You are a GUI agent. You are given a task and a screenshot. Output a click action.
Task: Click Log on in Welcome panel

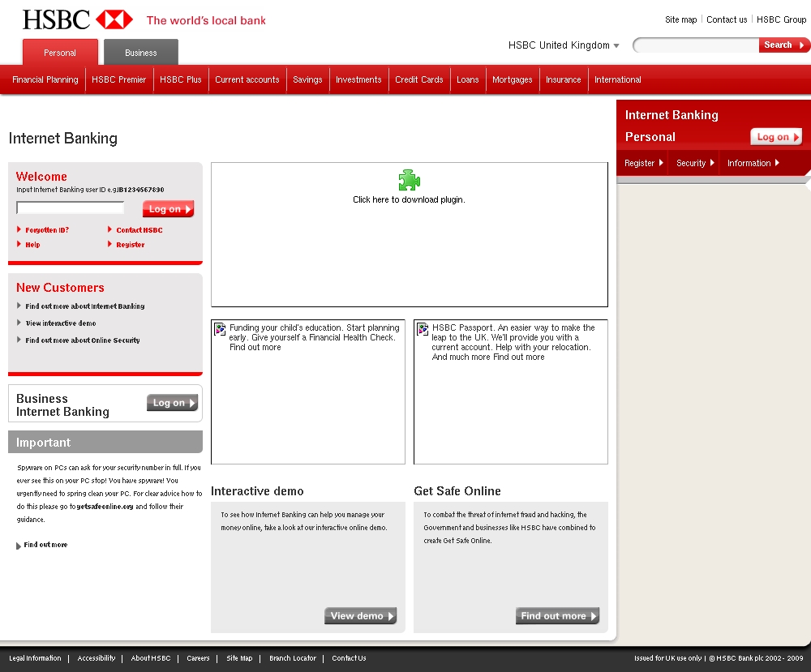pyautogui.click(x=168, y=209)
